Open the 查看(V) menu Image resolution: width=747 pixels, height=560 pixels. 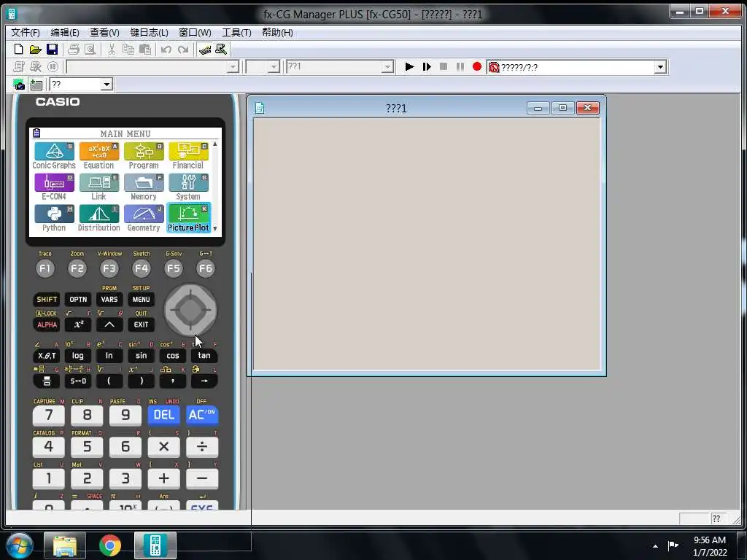tap(104, 32)
